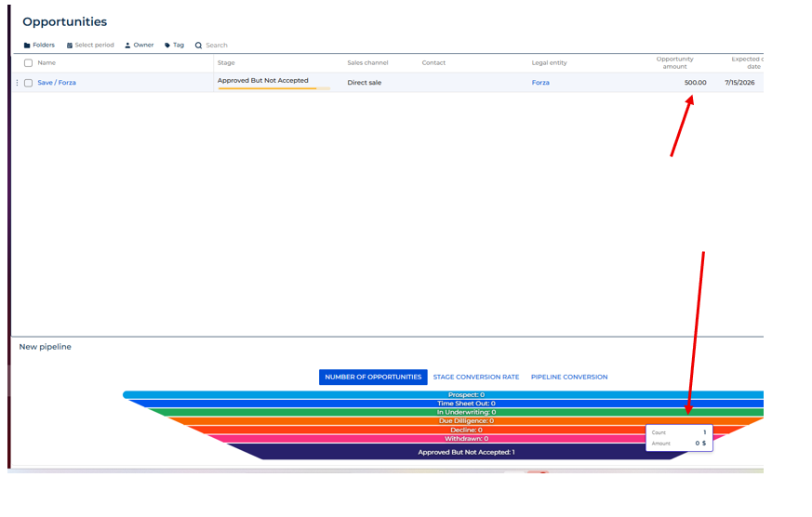Click the Tag filter icon
This screenshot has width=812, height=517.
point(167,46)
